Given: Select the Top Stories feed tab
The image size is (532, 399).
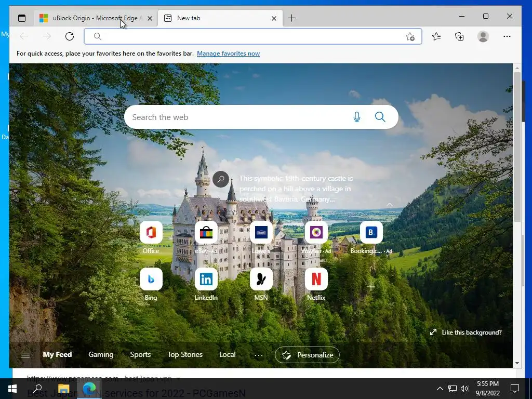Looking at the screenshot, I should pos(185,354).
